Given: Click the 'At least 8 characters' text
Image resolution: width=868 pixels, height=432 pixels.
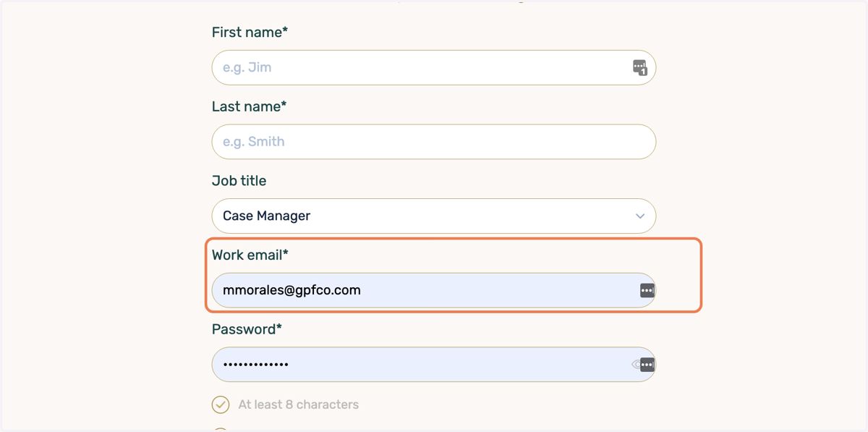Looking at the screenshot, I should point(299,405).
